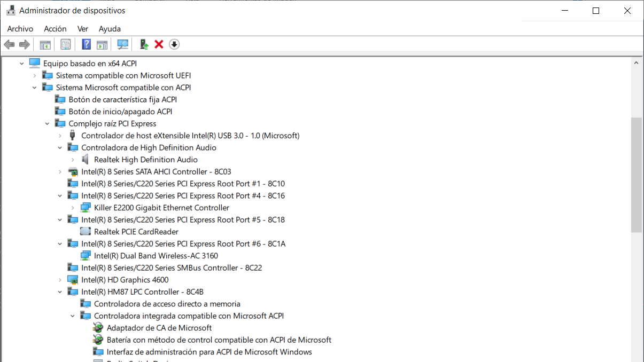
Task: Open Properties from the toolbar icon
Action: click(66, 44)
